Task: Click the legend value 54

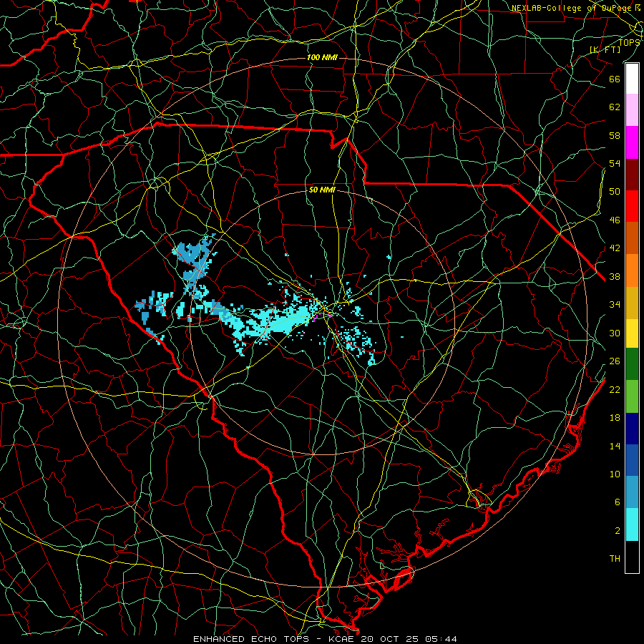Action: pyautogui.click(x=615, y=163)
